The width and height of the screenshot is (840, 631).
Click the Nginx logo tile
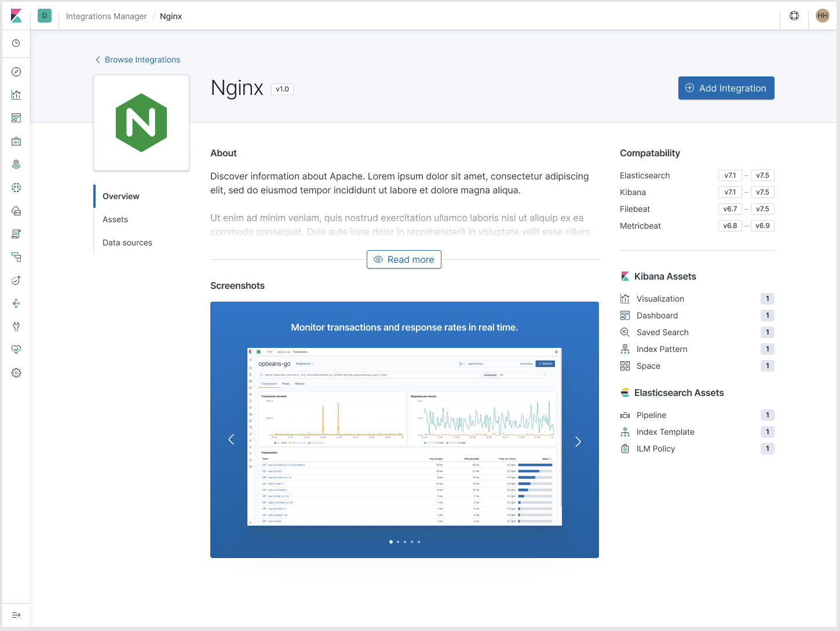pyautogui.click(x=141, y=123)
